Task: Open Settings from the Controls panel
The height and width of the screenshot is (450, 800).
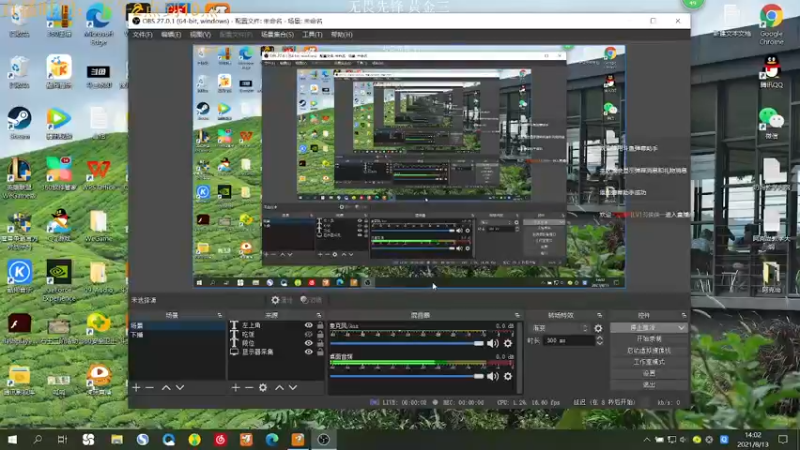Action: tap(648, 373)
